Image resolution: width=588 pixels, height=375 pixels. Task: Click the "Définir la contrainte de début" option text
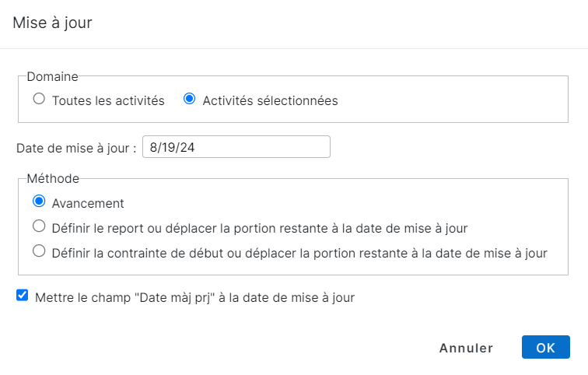pos(299,252)
